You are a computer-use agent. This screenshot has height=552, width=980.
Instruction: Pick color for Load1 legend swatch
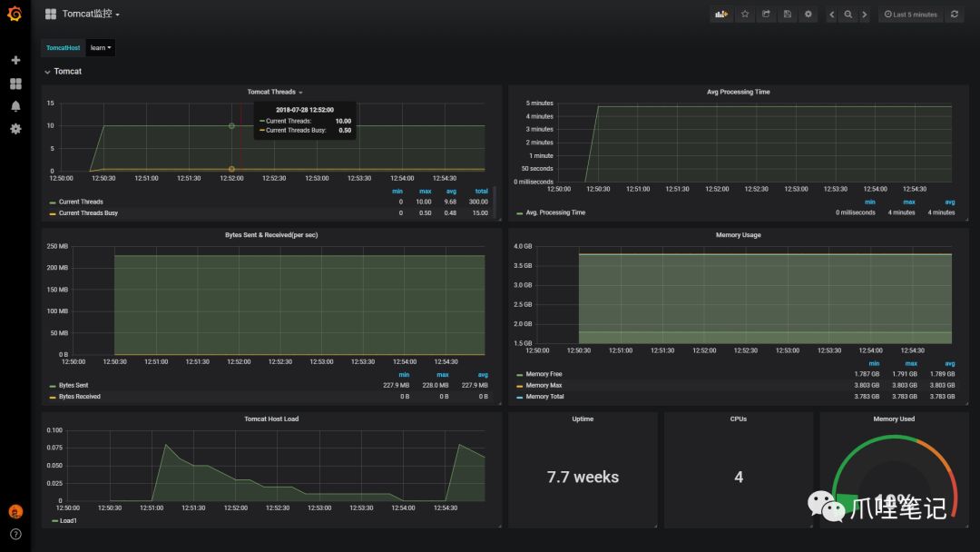[54, 521]
